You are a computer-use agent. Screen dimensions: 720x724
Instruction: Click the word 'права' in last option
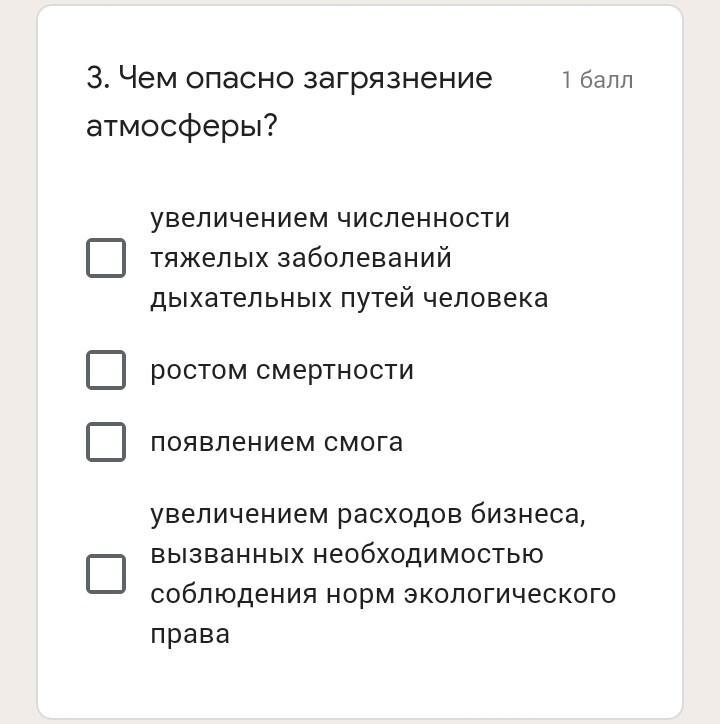(x=190, y=635)
